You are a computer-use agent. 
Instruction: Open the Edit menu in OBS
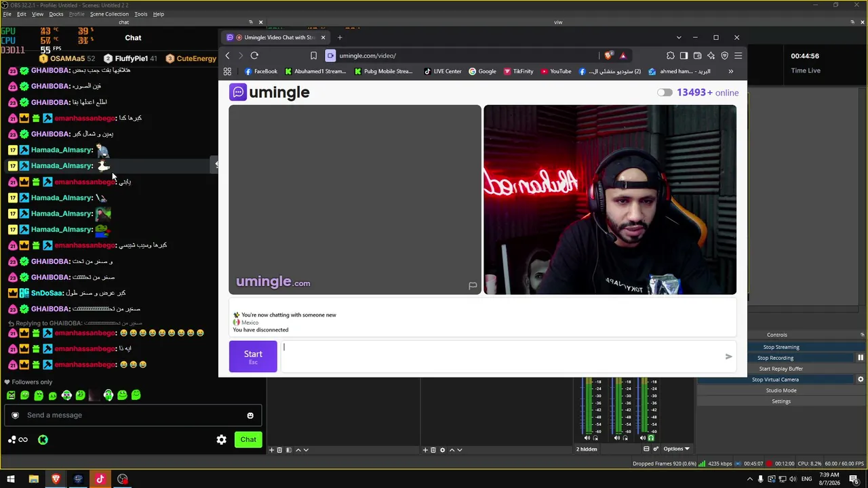(22, 14)
